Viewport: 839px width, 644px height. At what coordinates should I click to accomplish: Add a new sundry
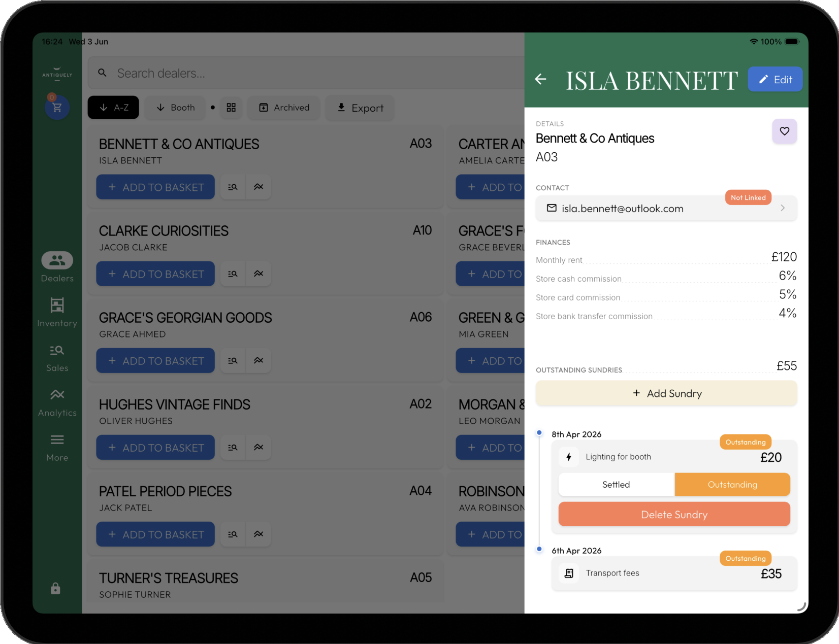pyautogui.click(x=666, y=393)
